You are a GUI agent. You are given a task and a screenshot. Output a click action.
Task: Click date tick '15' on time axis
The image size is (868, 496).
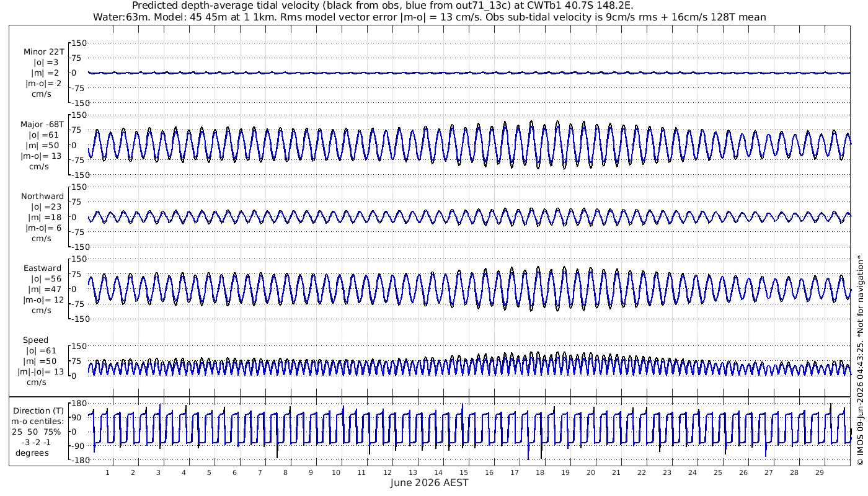pos(464,472)
